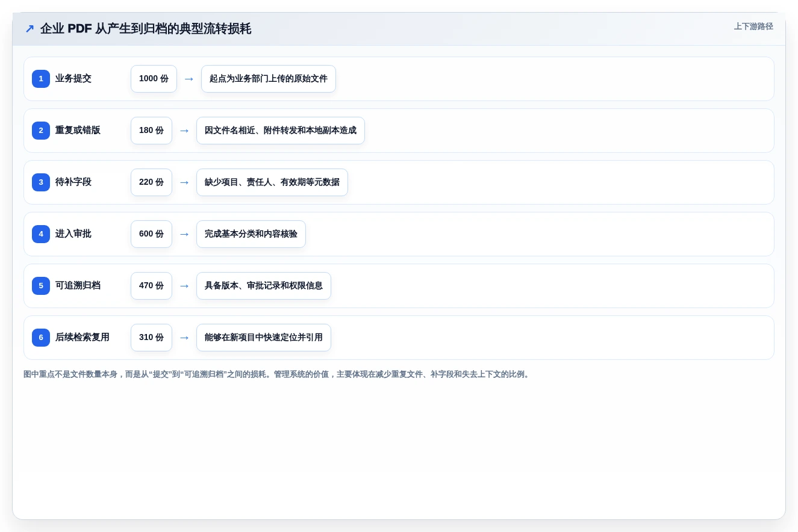Click the 180 份 value chip

tap(151, 131)
